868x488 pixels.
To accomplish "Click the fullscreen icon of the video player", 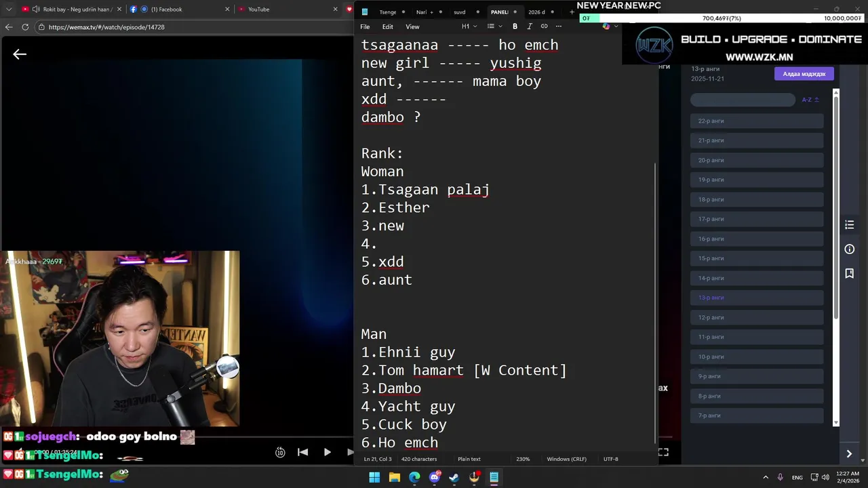I will pos(663,452).
